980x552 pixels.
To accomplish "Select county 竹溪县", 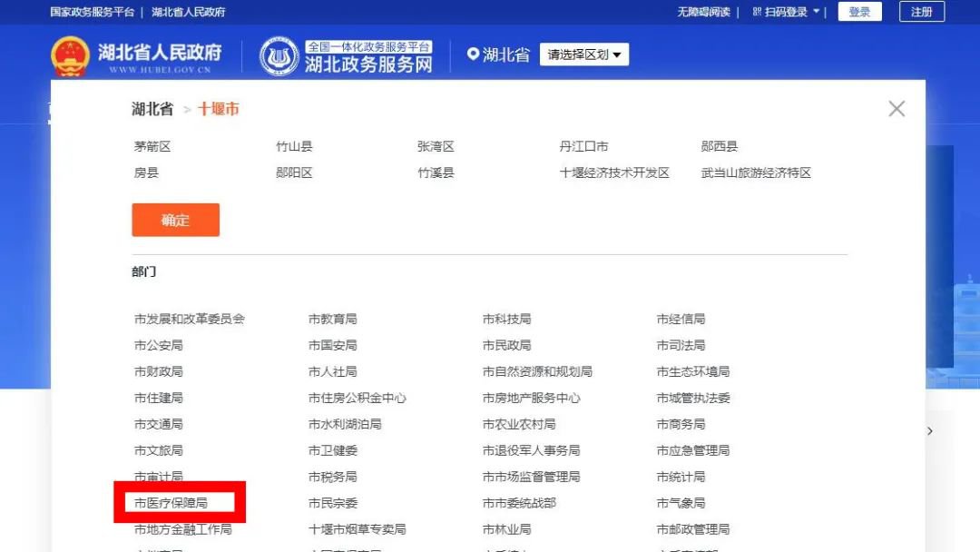I will pyautogui.click(x=436, y=172).
